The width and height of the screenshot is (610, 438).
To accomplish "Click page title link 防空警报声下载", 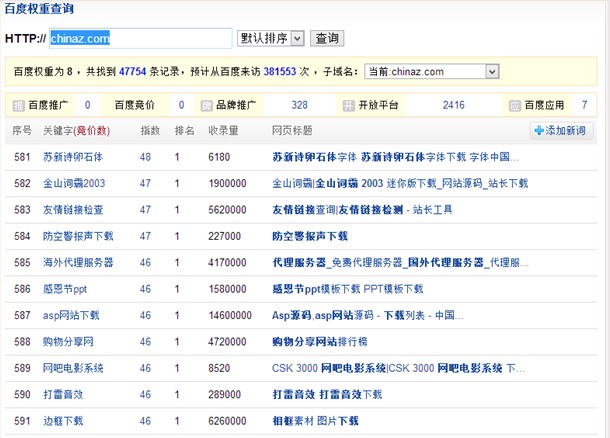I will pyautogui.click(x=309, y=236).
